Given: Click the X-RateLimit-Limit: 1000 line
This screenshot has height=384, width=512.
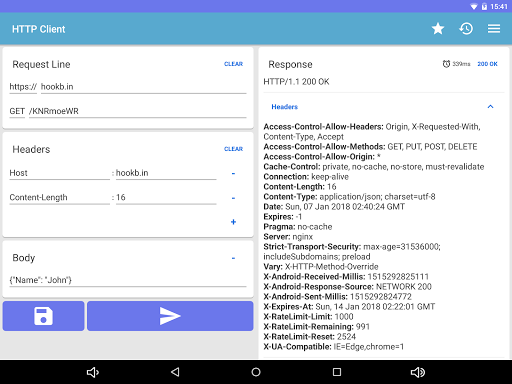Looking at the screenshot, I should click(x=308, y=317).
